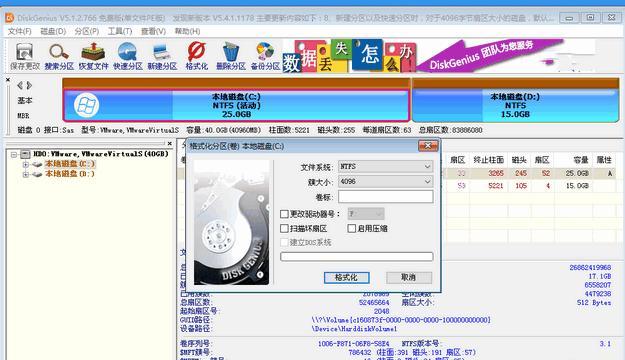Image resolution: width=625 pixels, height=360 pixels.
Task: Enable 更改驱动器号 checkbox
Action: pyautogui.click(x=284, y=214)
